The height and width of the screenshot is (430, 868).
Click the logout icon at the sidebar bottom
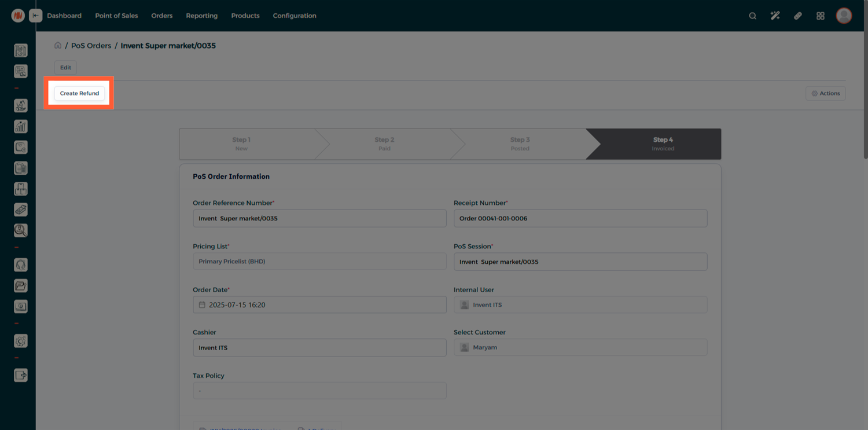[x=21, y=376]
